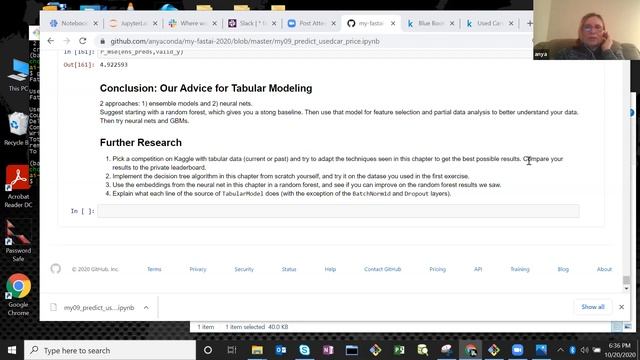Image resolution: width=640 pixels, height=360 pixels.
Task: Open the Status footer link
Action: pos(289,269)
